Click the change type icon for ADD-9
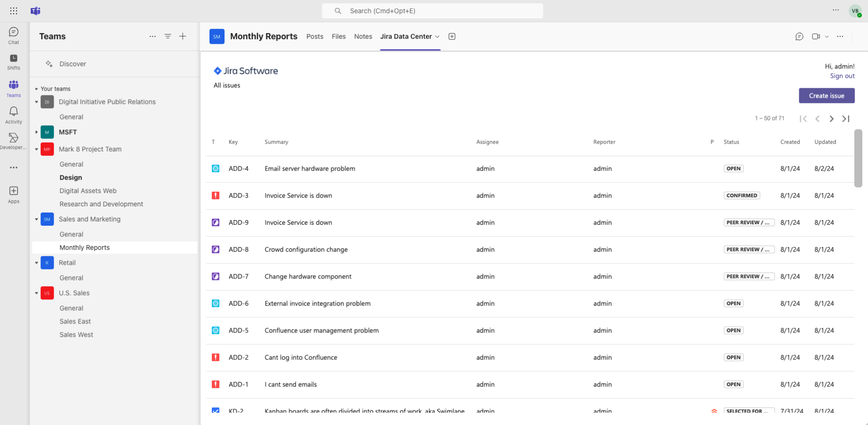This screenshot has width=868, height=425. (x=216, y=222)
